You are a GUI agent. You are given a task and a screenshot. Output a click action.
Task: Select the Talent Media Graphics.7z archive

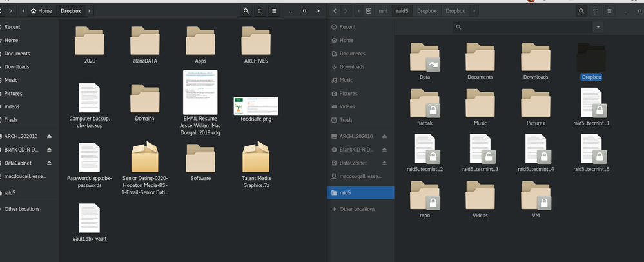coord(255,159)
